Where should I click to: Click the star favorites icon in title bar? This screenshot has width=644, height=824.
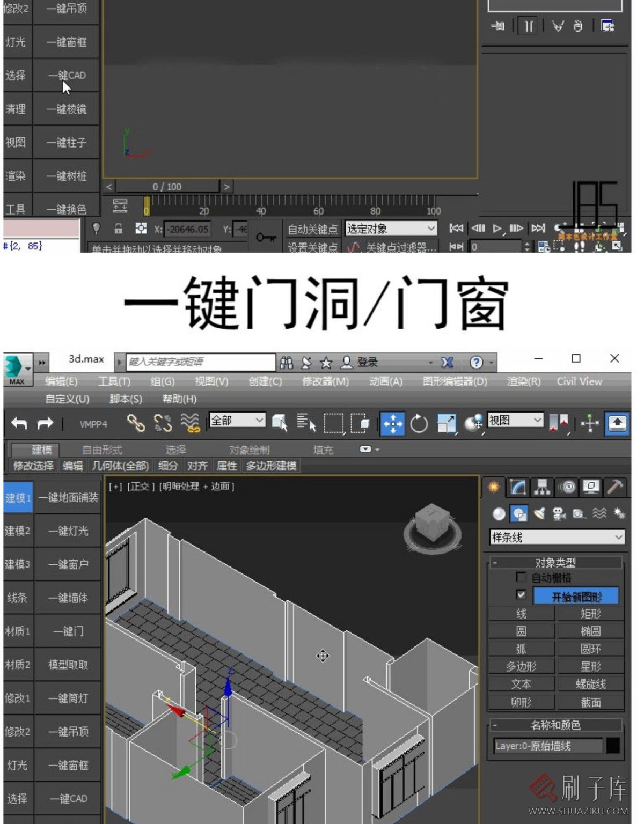point(326,363)
